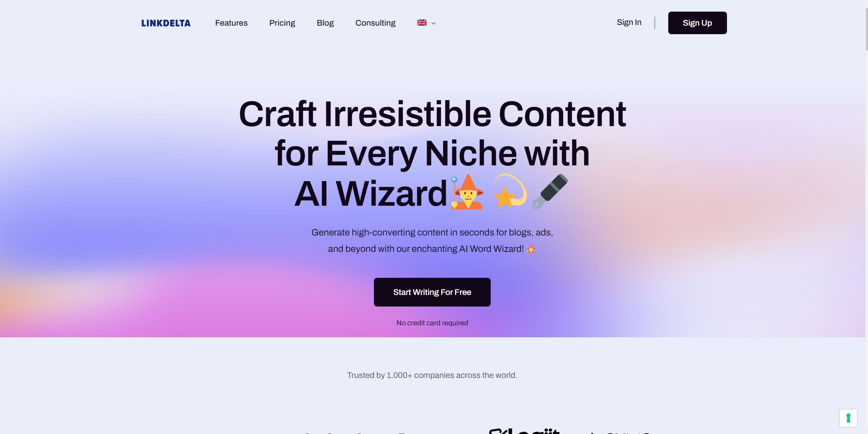Click the LINKDELTA logo icon
The width and height of the screenshot is (868, 434).
pyautogui.click(x=166, y=23)
